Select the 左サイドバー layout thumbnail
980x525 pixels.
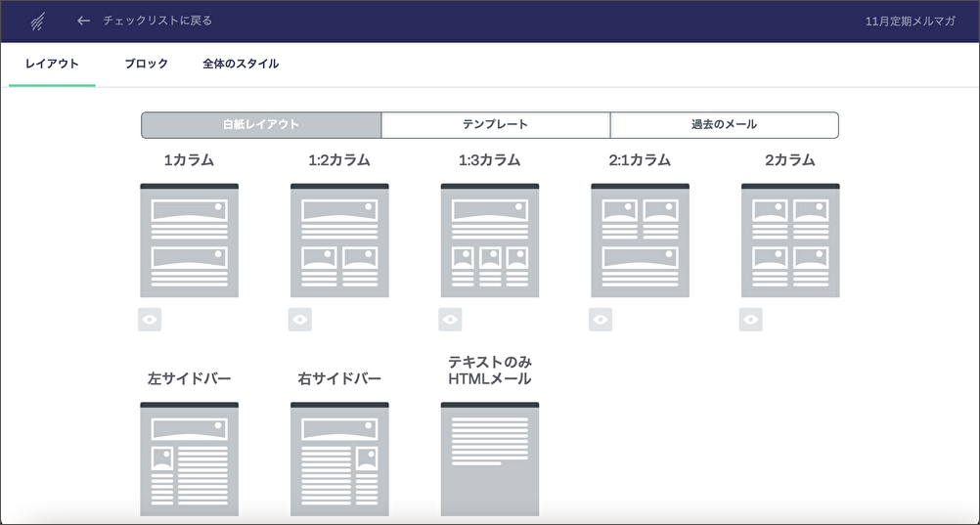tap(189, 458)
